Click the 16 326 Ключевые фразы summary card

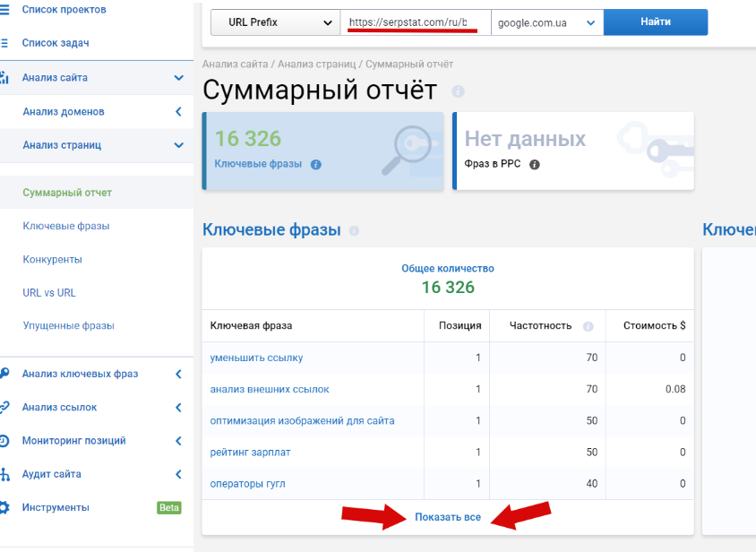coord(322,151)
